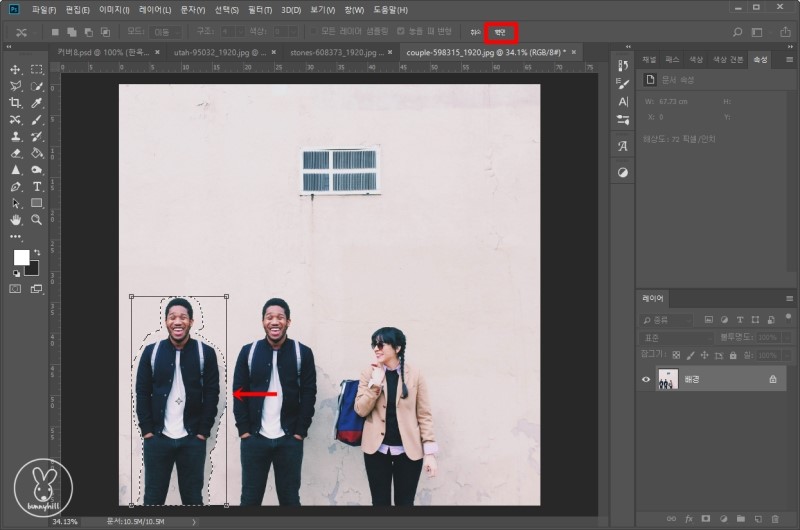Click the delete layer trash icon
Screen dimensions: 800x530
click(x=774, y=519)
